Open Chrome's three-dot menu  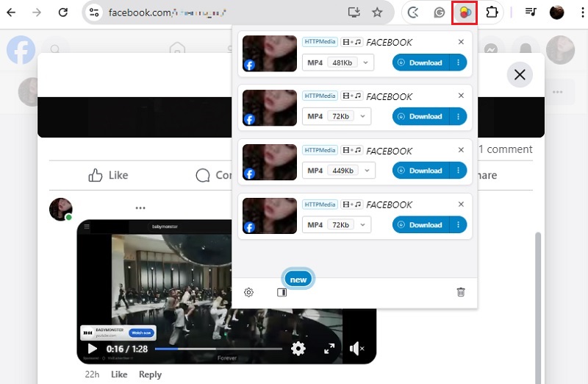[x=582, y=13]
